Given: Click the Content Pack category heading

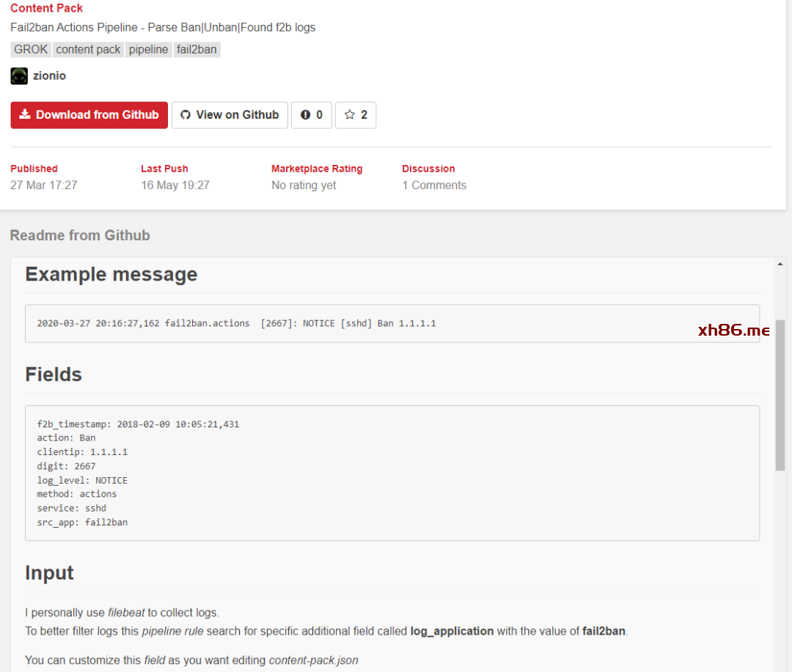Looking at the screenshot, I should coord(46,8).
